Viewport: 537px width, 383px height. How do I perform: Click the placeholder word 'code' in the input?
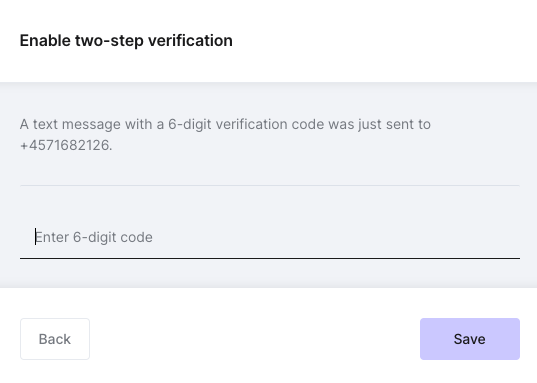137,237
